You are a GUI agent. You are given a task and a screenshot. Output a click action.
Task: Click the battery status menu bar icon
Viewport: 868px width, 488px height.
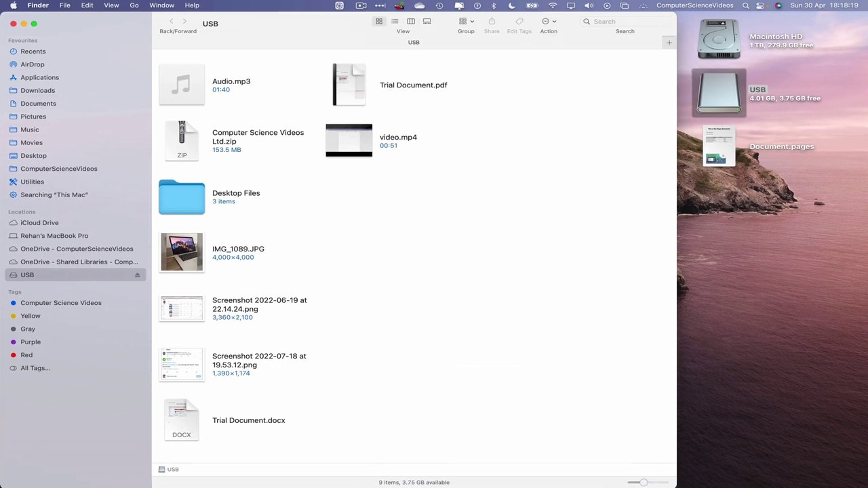(x=532, y=5)
